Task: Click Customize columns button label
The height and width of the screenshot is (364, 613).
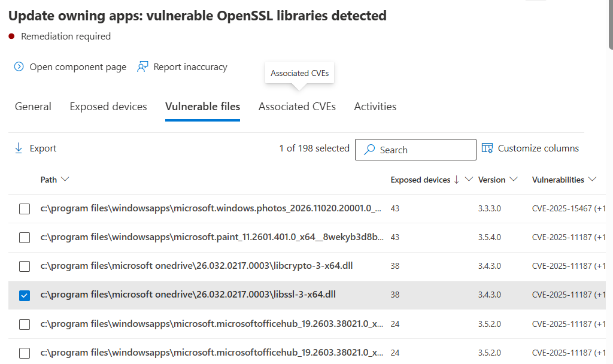Action: [538, 148]
